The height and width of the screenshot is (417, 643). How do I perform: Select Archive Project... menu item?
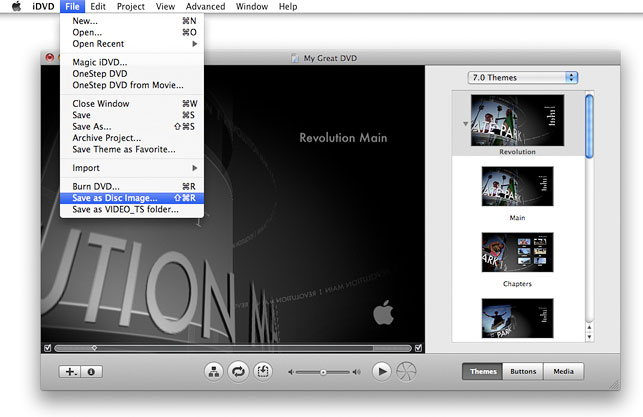coord(132,138)
